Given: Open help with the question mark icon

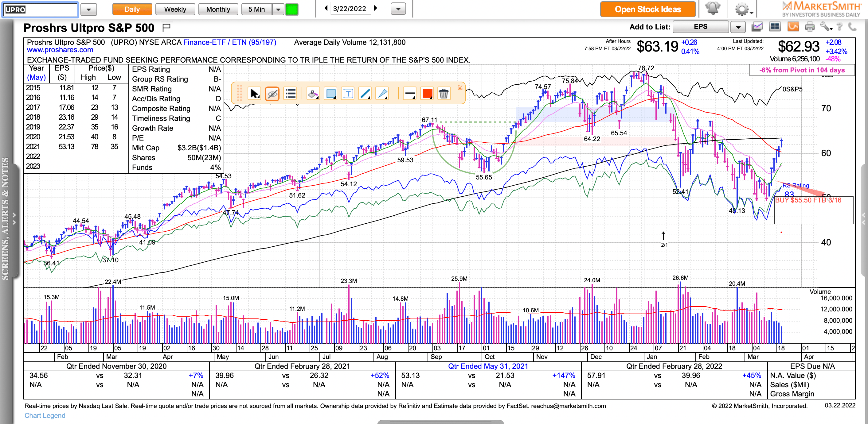Looking at the screenshot, I should tap(839, 27).
